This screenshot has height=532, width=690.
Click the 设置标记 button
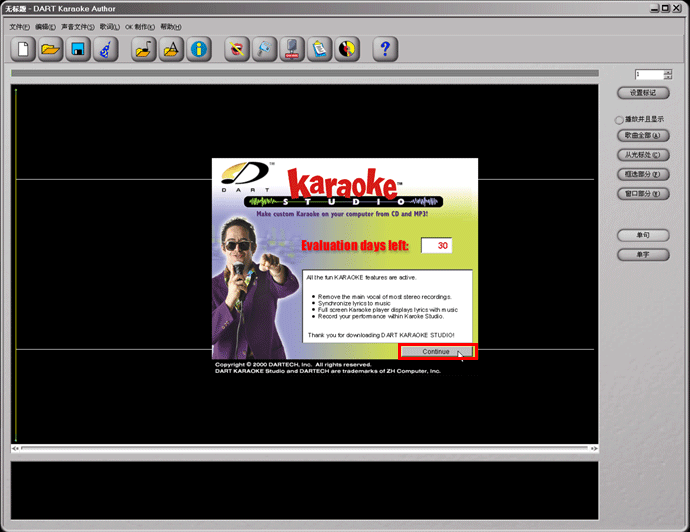[643, 93]
